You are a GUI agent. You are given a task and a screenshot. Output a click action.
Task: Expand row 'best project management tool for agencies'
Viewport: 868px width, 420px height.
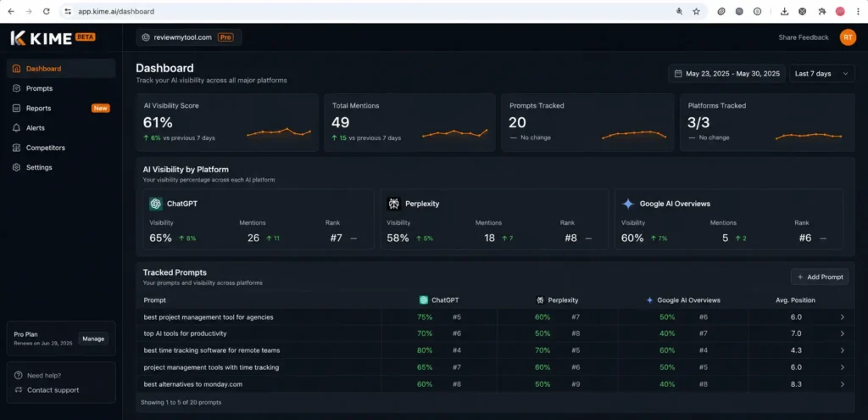point(842,317)
